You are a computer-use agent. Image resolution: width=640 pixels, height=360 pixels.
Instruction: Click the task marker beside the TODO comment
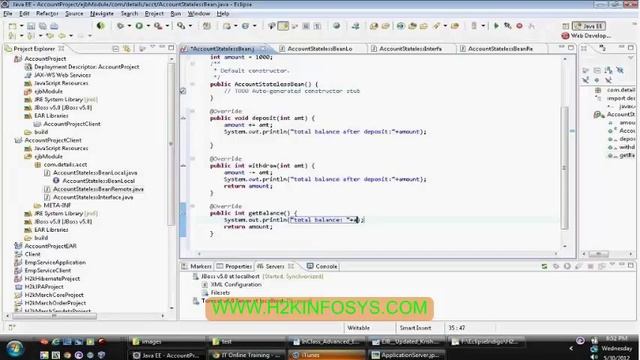(x=183, y=91)
